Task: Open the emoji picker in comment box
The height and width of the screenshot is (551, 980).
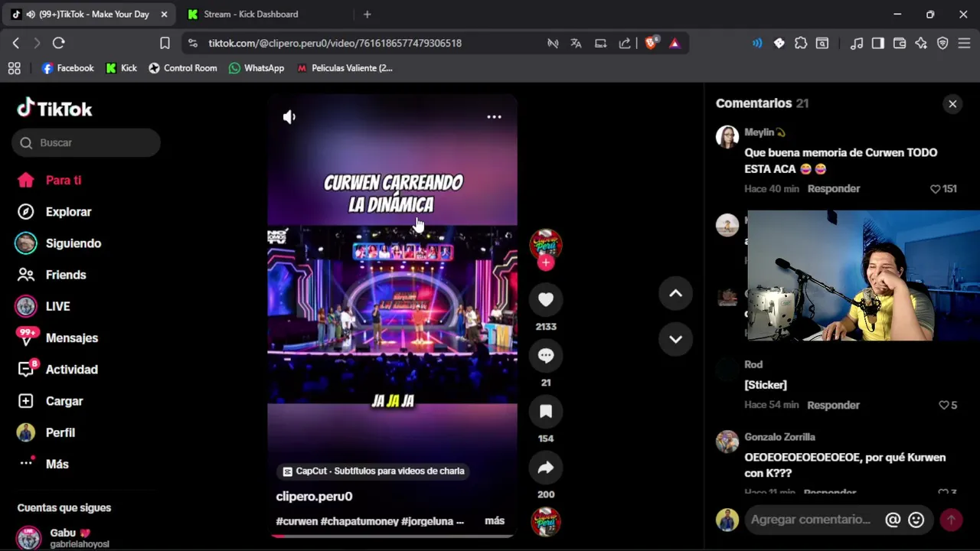Action: [916, 520]
